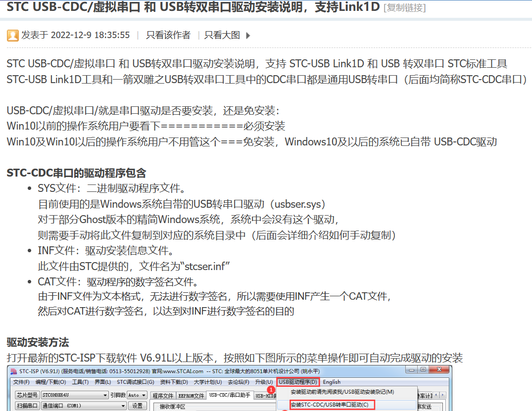Viewport: 532px width, 411px height.
Task: Click the line starting Win10及Win10以后的操作系统用户
Action: coord(252,142)
